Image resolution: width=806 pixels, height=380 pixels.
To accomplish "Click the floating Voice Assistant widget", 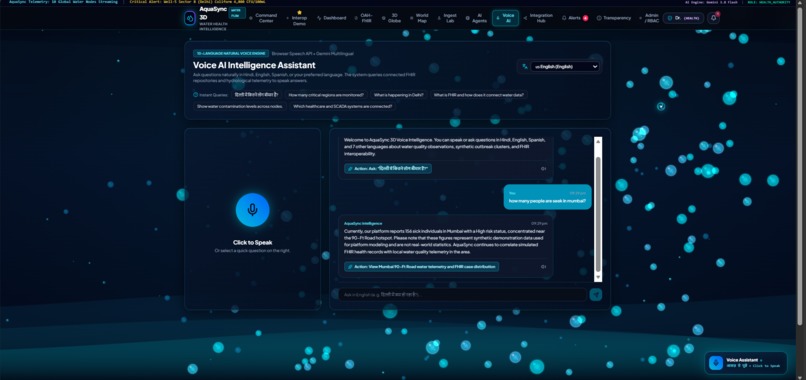I will click(745, 363).
